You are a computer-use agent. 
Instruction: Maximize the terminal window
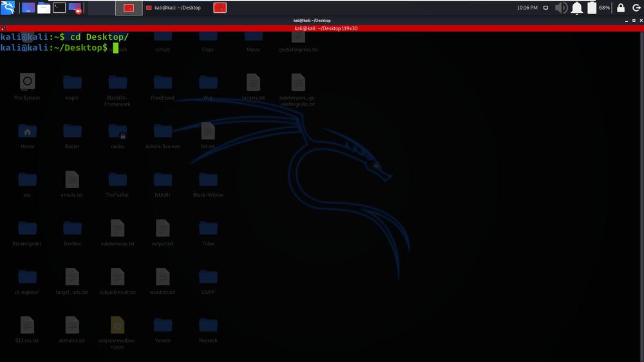pyautogui.click(x=634, y=20)
